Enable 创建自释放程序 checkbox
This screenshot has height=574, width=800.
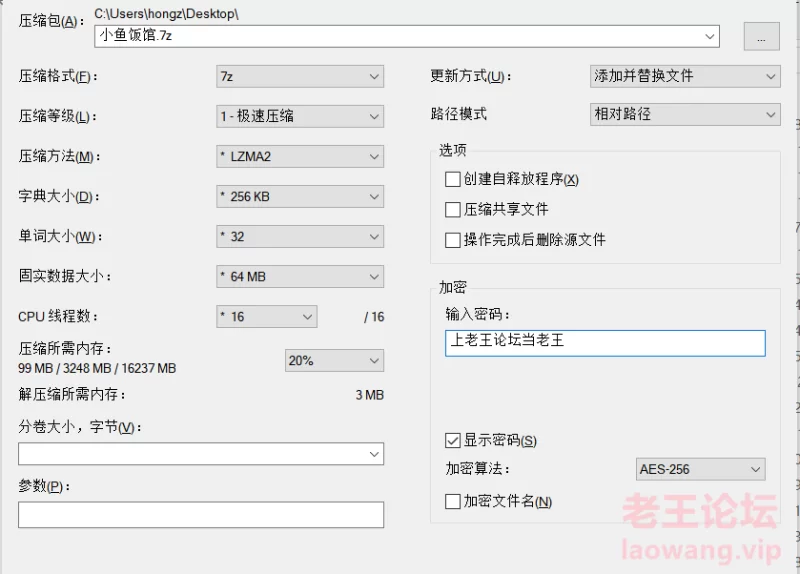tap(453, 180)
